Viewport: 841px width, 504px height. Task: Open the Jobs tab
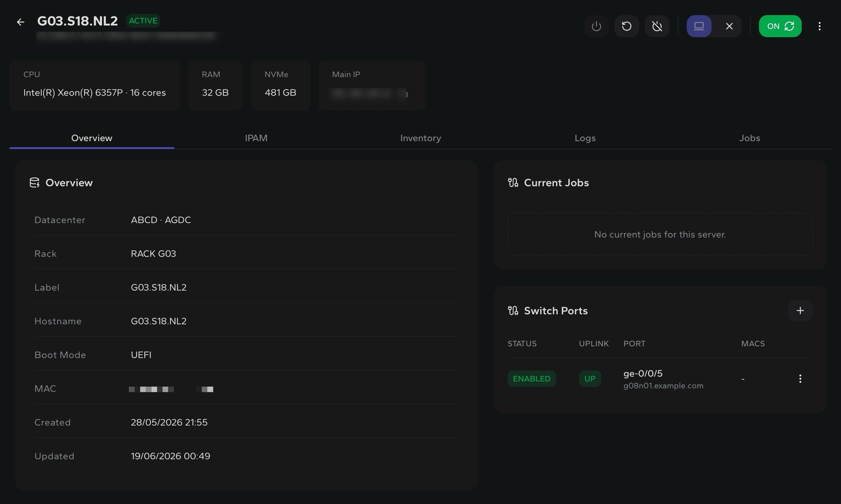click(x=749, y=138)
